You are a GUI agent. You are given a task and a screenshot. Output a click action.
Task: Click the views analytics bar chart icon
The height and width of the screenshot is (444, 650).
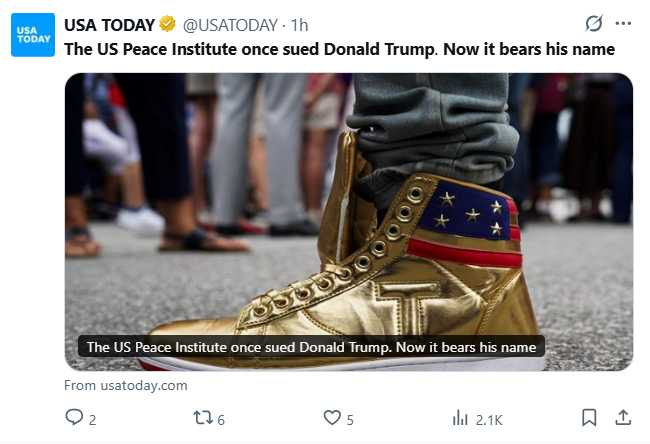pyautogui.click(x=461, y=418)
